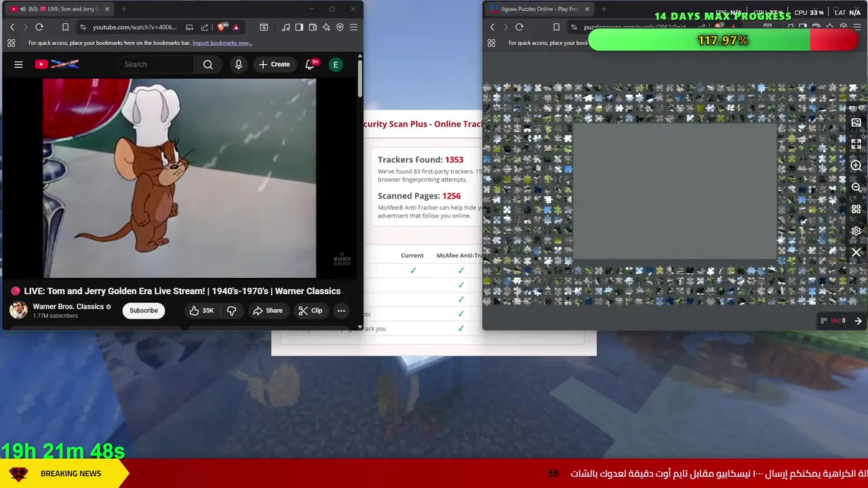Open Brave Rewards triangle icon in YouTube window
868x488 pixels.
(236, 27)
